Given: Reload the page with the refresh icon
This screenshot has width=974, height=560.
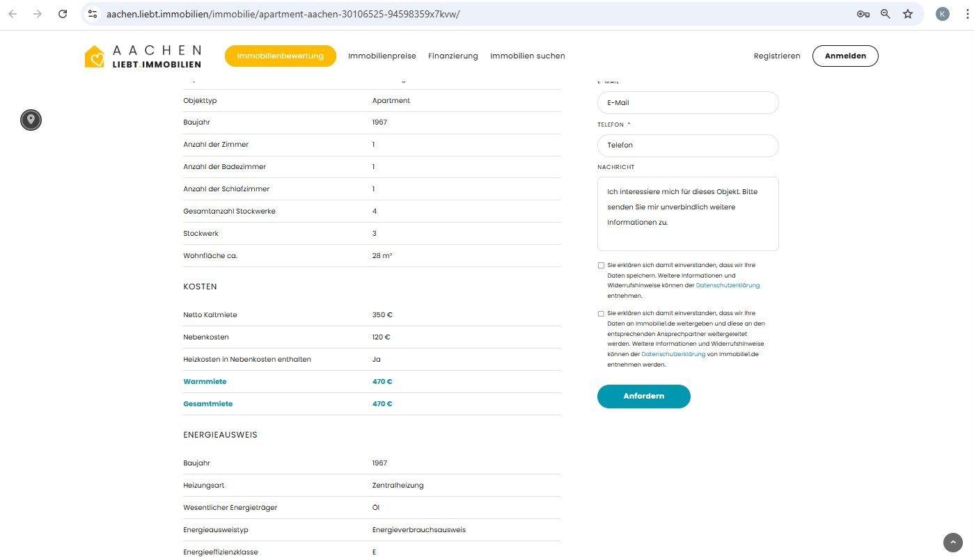Looking at the screenshot, I should tap(63, 14).
